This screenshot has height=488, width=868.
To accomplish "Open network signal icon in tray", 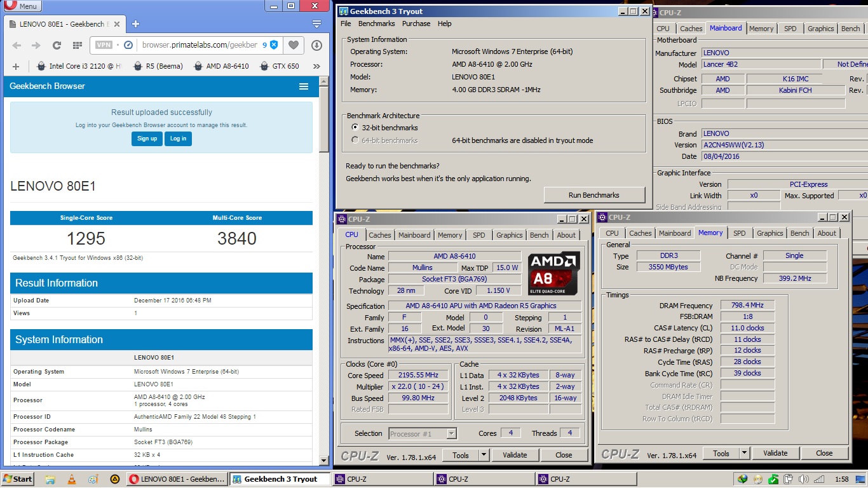I will pos(820,479).
